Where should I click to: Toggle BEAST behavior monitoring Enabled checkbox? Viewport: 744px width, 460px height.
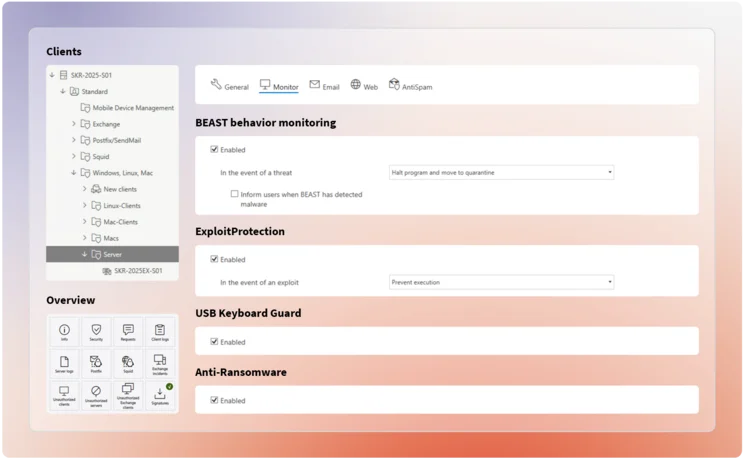tap(214, 149)
